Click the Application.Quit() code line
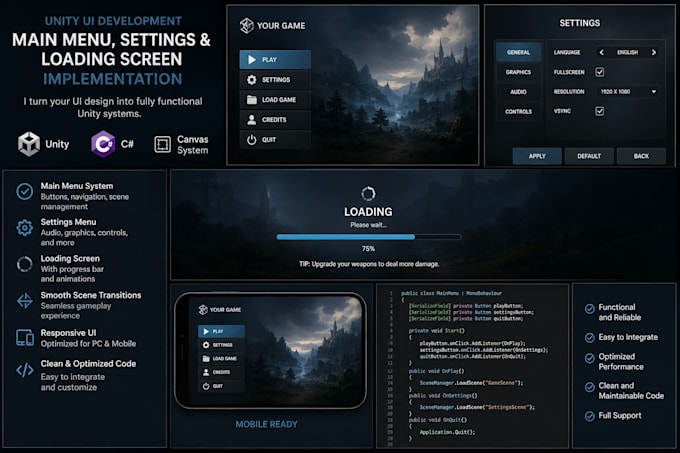680x453 pixels. (x=447, y=432)
